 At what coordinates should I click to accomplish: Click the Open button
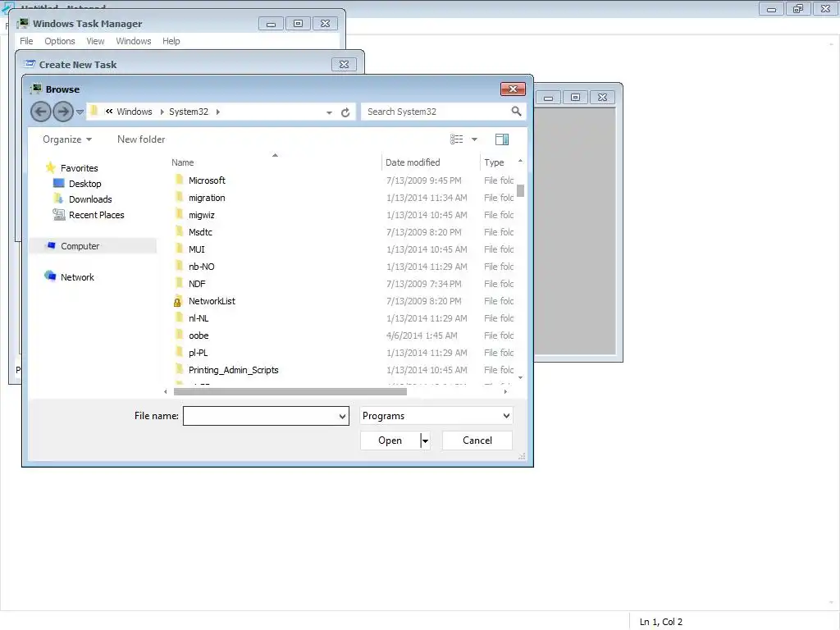click(390, 441)
